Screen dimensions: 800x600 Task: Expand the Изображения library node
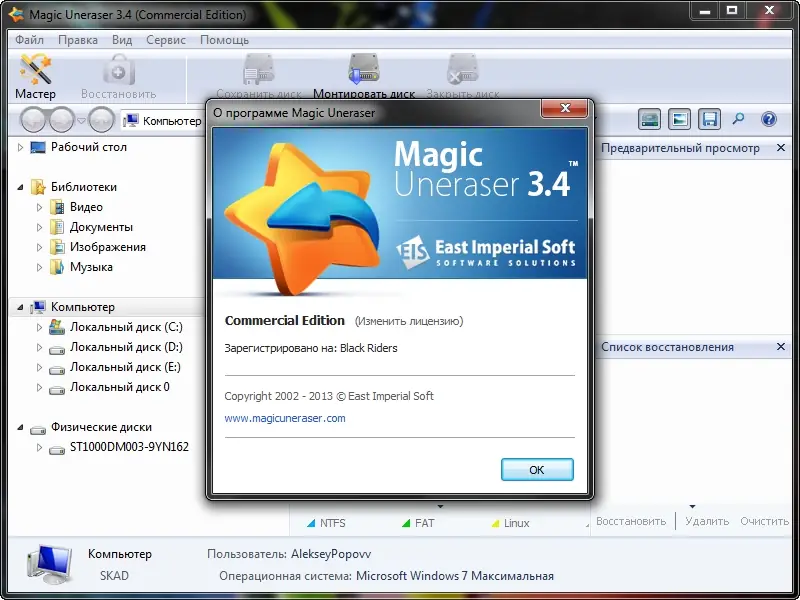[39, 247]
